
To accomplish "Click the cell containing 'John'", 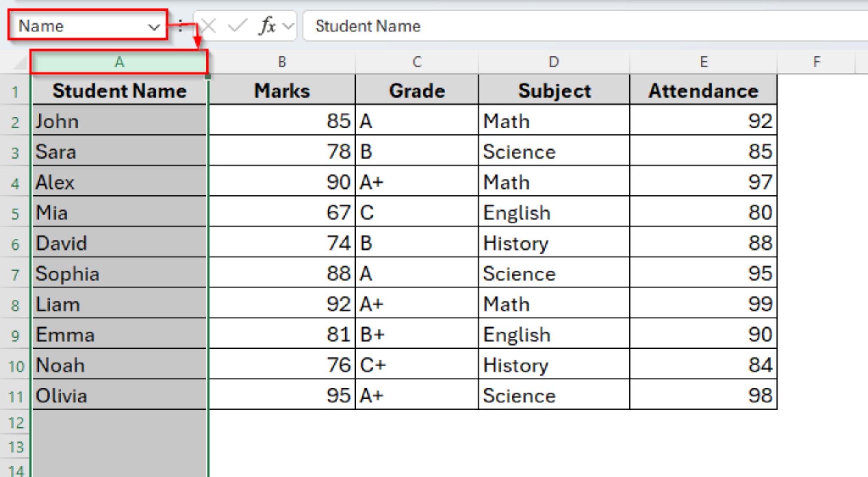I will 120,121.
